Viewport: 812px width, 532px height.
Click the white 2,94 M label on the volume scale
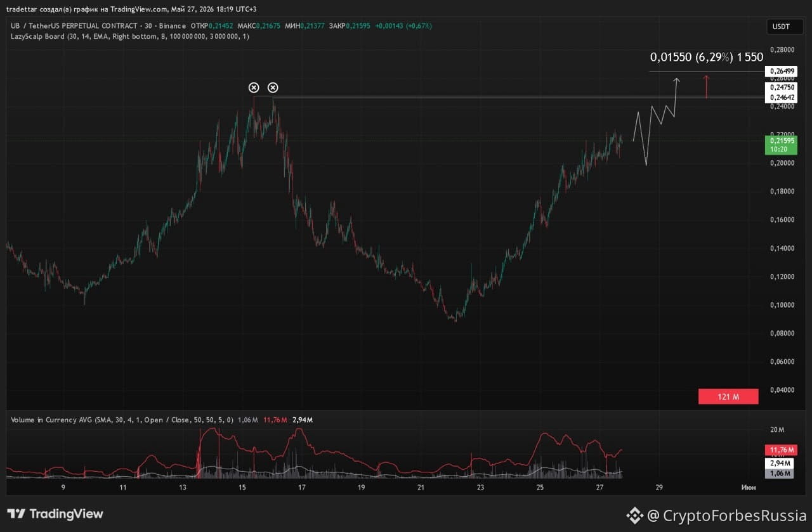click(x=781, y=464)
